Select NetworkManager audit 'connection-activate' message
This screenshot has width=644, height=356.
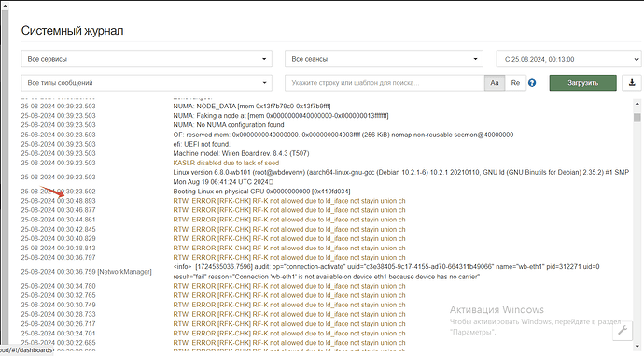[386, 272]
